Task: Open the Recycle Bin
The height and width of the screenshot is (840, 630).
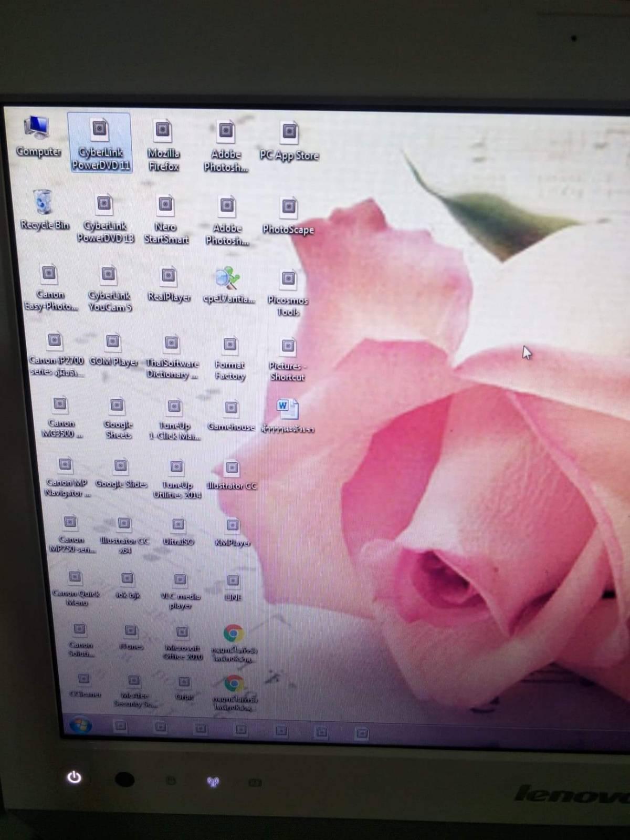Action: [44, 210]
